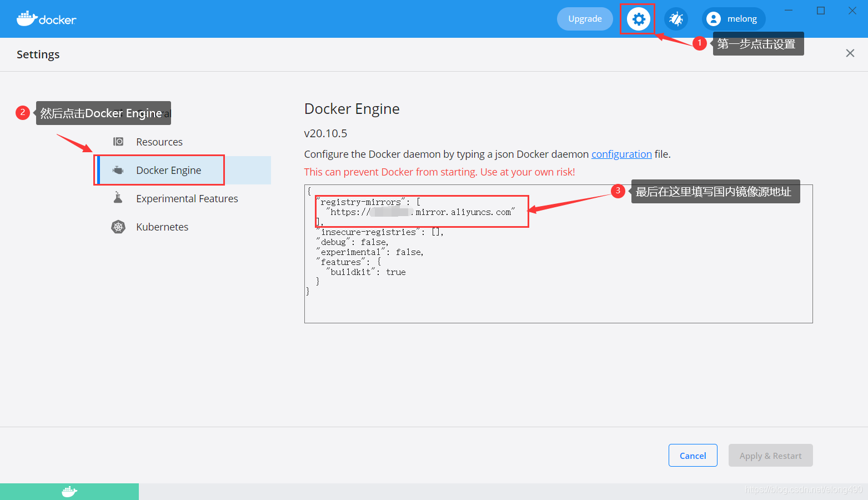Select the Experimental Features tab
The width and height of the screenshot is (868, 500).
click(x=183, y=198)
